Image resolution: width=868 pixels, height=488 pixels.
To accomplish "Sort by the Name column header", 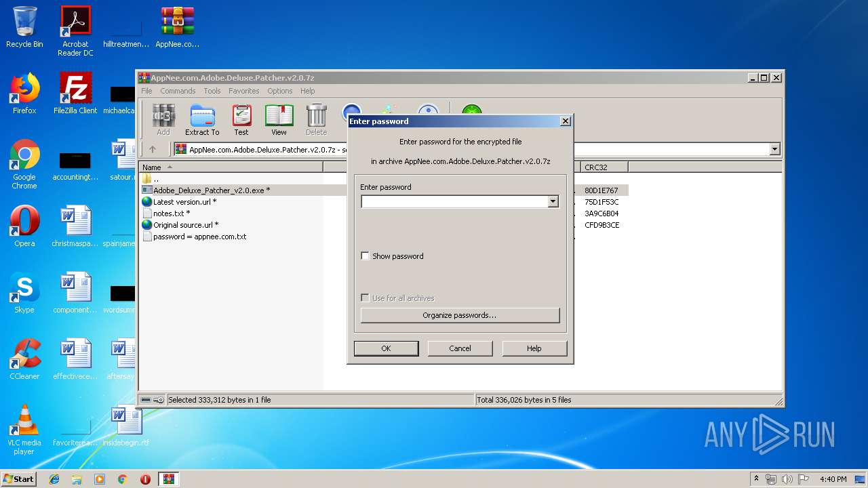I will 231,167.
